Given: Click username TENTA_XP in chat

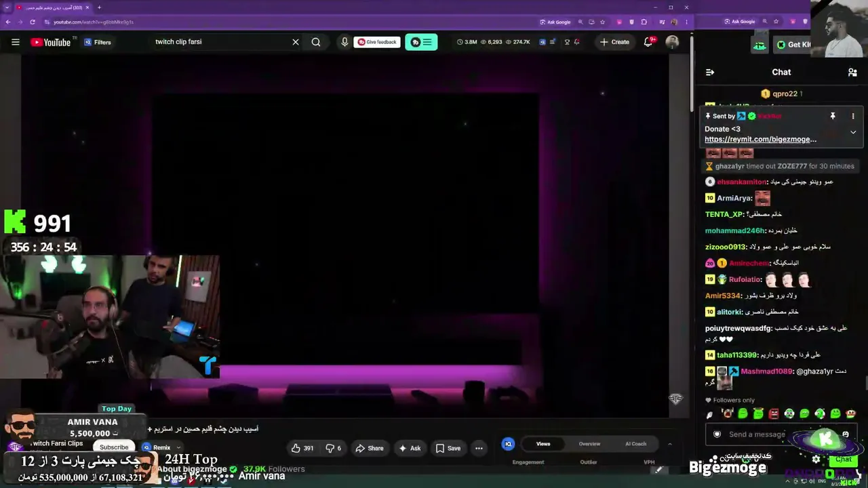Looking at the screenshot, I should click(x=724, y=214).
